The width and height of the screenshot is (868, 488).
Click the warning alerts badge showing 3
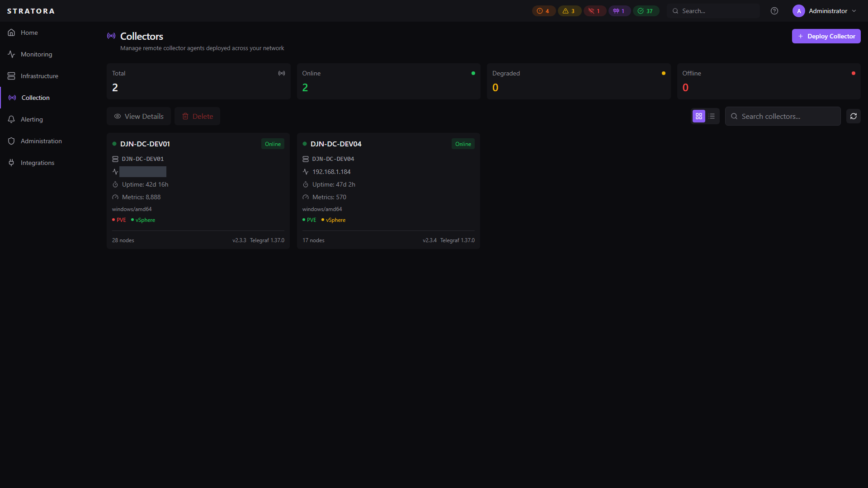point(569,11)
